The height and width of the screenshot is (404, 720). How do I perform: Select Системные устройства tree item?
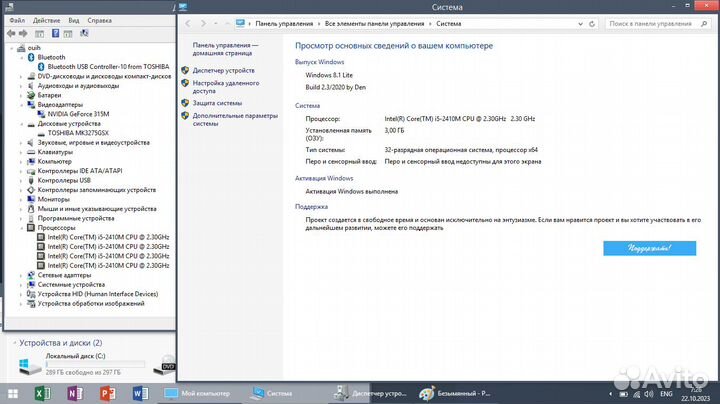pyautogui.click(x=71, y=285)
